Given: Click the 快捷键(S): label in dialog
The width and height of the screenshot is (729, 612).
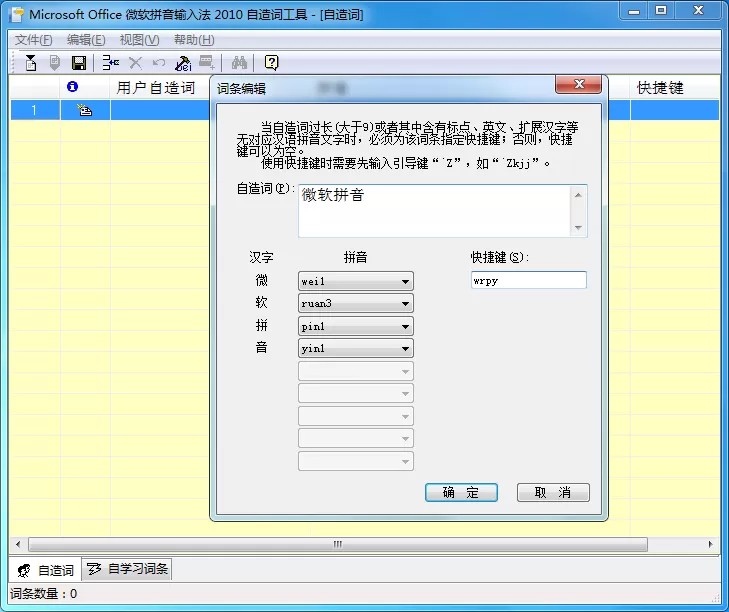Looking at the screenshot, I should point(500,257).
